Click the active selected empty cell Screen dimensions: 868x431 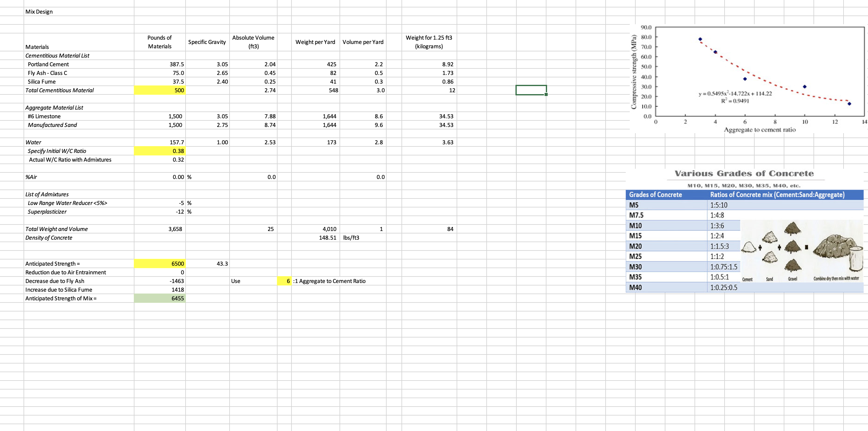[x=531, y=90]
